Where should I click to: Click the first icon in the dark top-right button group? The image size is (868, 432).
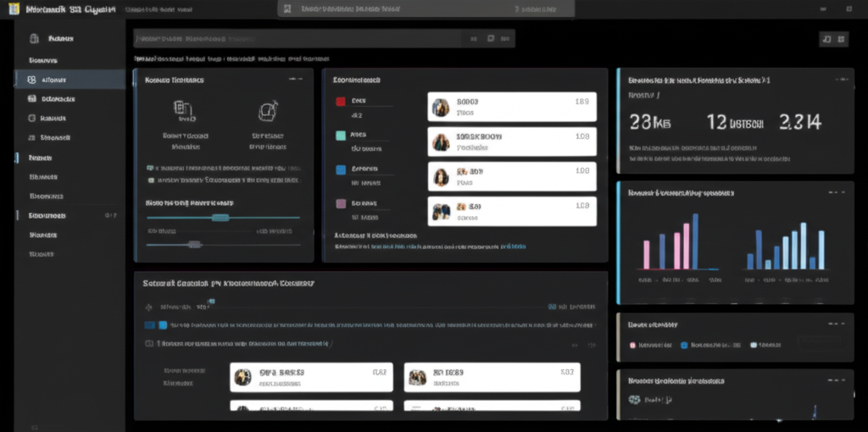[826, 39]
